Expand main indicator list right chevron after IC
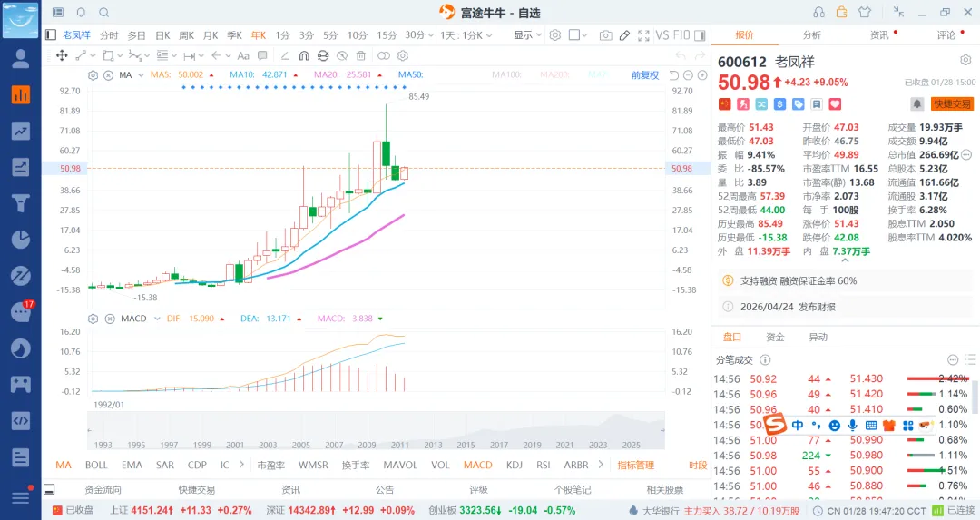 [x=241, y=465]
